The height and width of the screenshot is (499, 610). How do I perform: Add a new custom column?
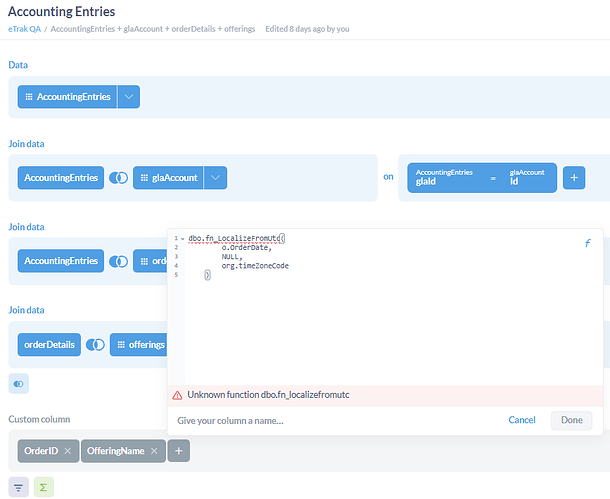(x=179, y=452)
